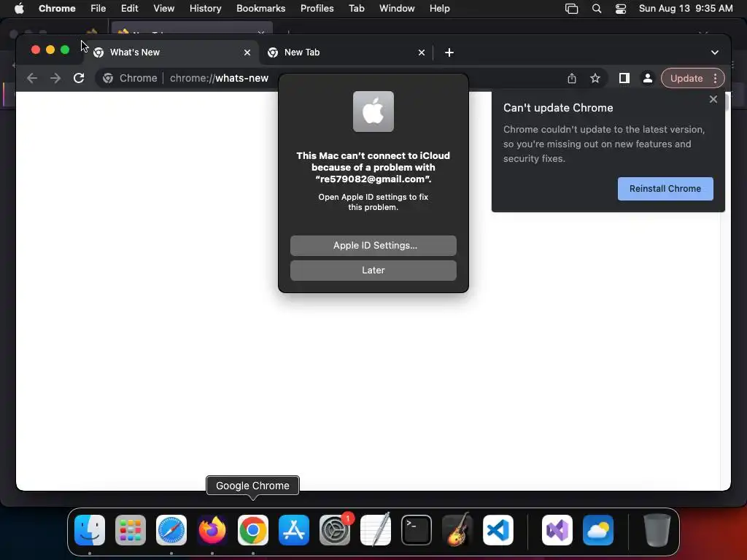Viewport: 747px width, 560px height.
Task: Switch to the New Tab tab
Action: point(346,52)
